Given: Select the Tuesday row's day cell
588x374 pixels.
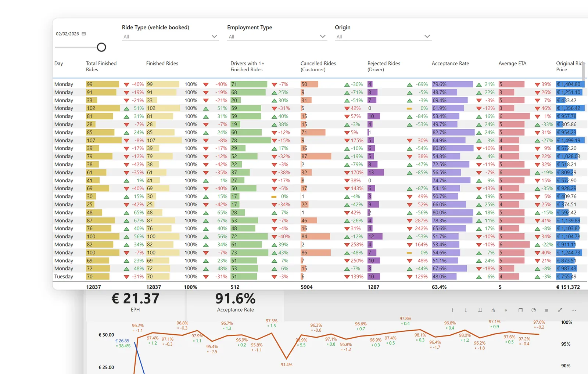Looking at the screenshot, I should tap(64, 276).
